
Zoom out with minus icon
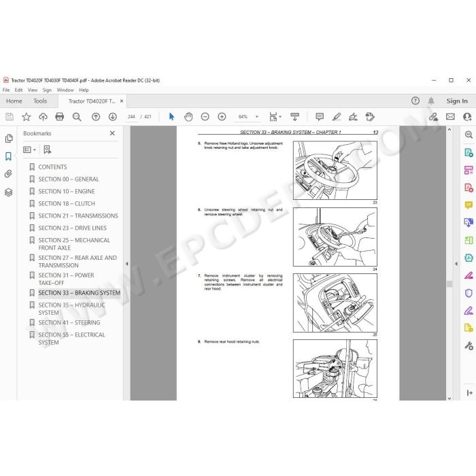[205, 116]
